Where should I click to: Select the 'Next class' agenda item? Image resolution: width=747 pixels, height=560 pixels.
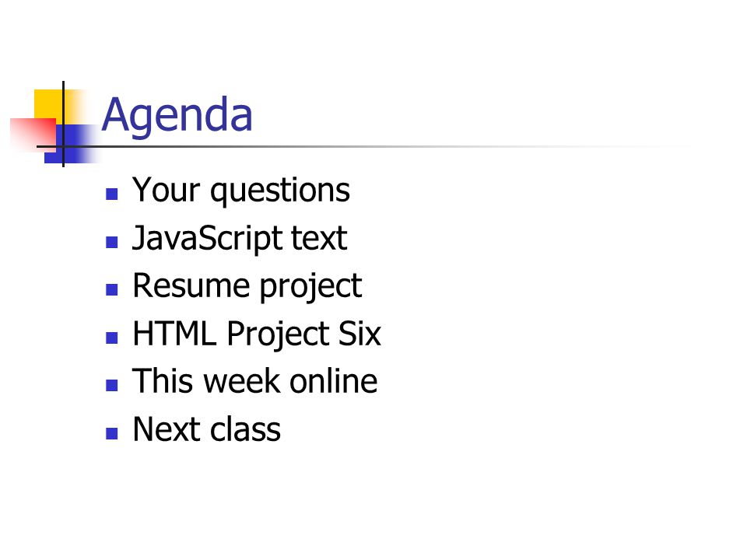coord(206,429)
